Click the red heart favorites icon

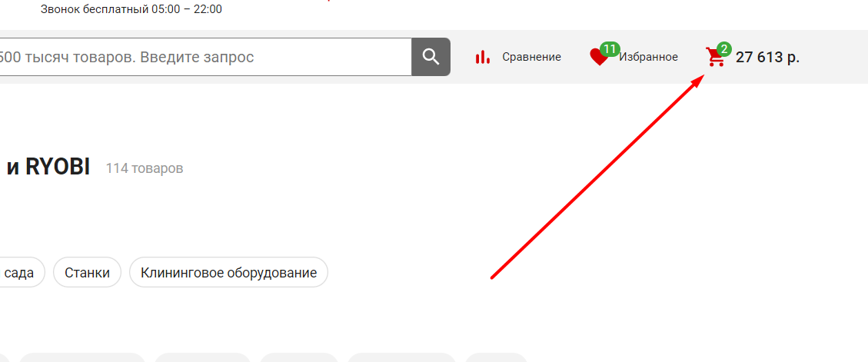coord(598,58)
